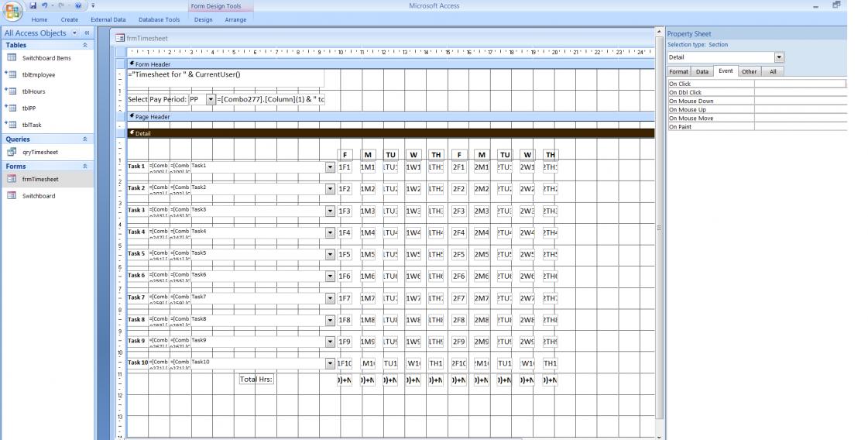The height and width of the screenshot is (440, 868).
Task: Select Switchboard Items table icon
Action: pyautogui.click(x=12, y=57)
